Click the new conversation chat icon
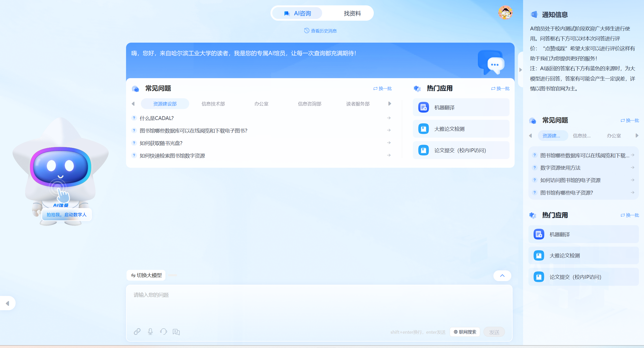The width and height of the screenshot is (644, 348). click(x=176, y=332)
